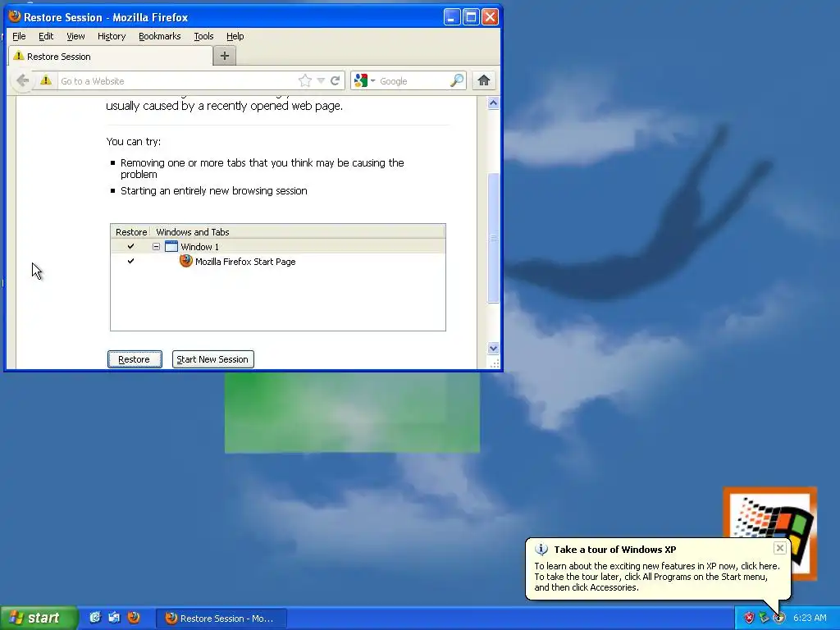The image size is (840, 630).
Task: Uncheck restore for Mozilla Firefox Start Page
Action: pos(130,261)
